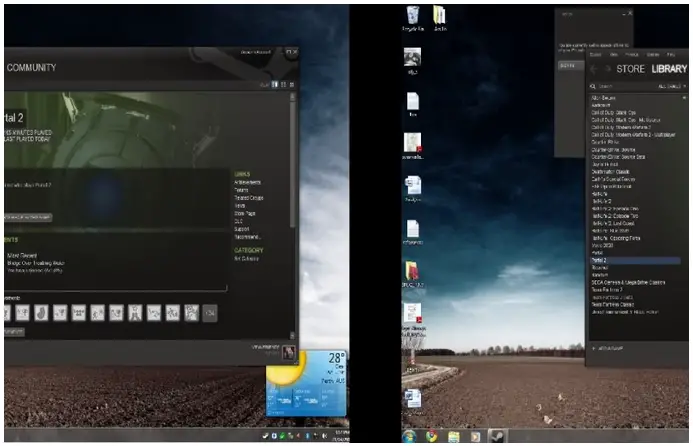Select Half-Life: Opposing Force
The height and width of the screenshot is (446, 693).
616,238
